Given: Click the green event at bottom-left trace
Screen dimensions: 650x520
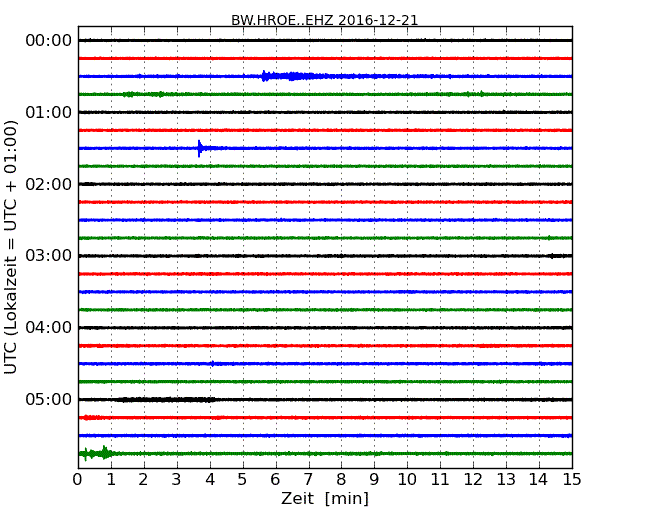Looking at the screenshot, I should coord(97,453).
